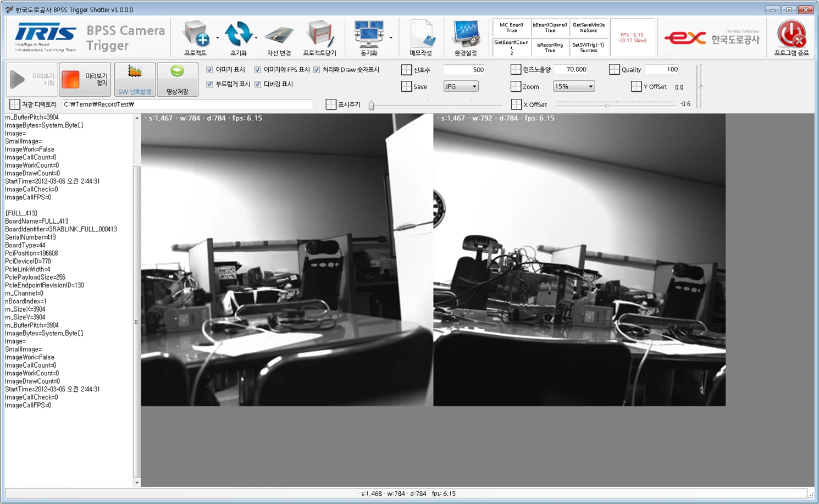Toggle the 부드럽게 표시 checkbox

[209, 84]
